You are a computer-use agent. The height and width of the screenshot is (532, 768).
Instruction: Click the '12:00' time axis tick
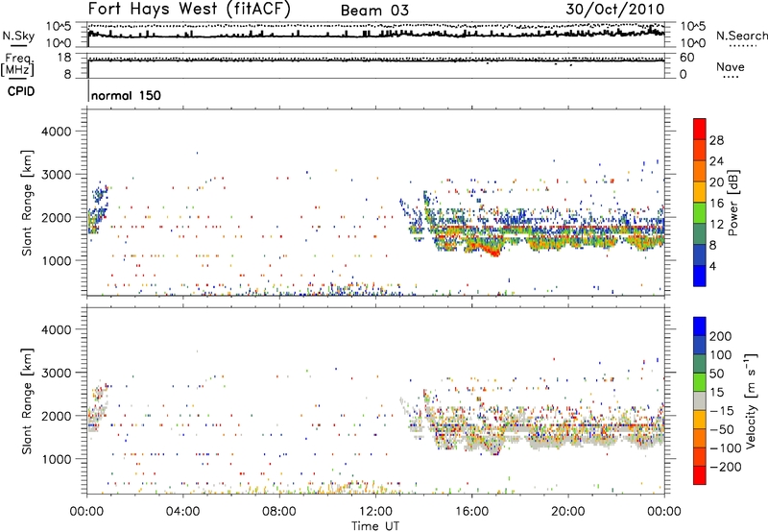point(375,512)
